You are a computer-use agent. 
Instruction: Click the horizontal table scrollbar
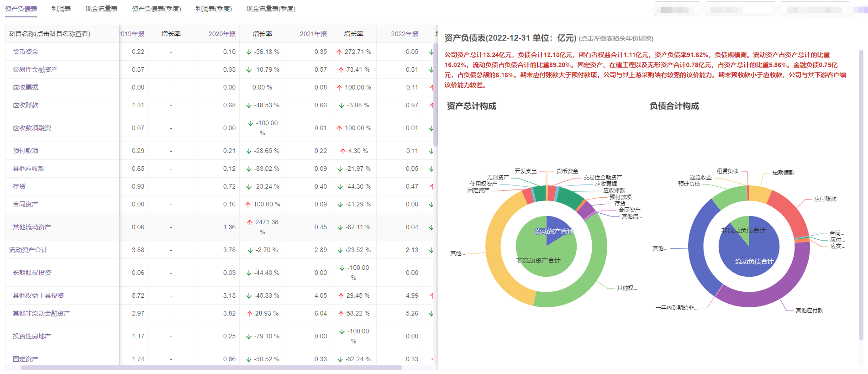211,367
